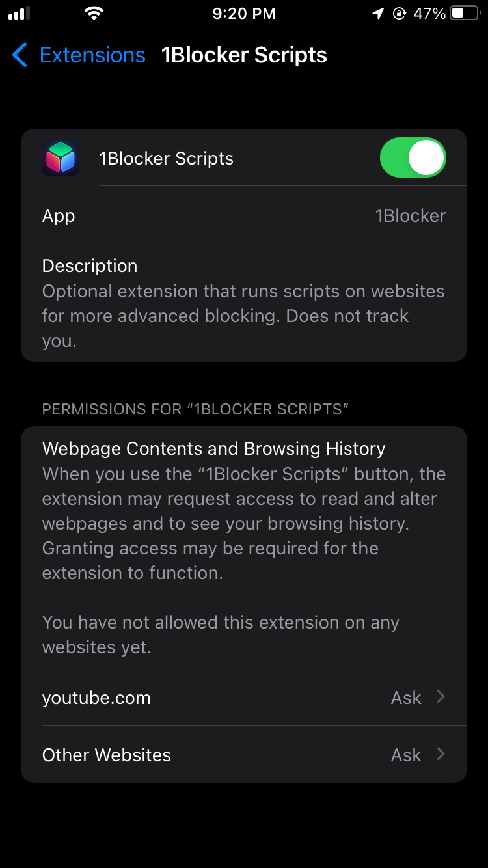Open youtube.com permission setting
488x868 pixels.
(x=244, y=698)
